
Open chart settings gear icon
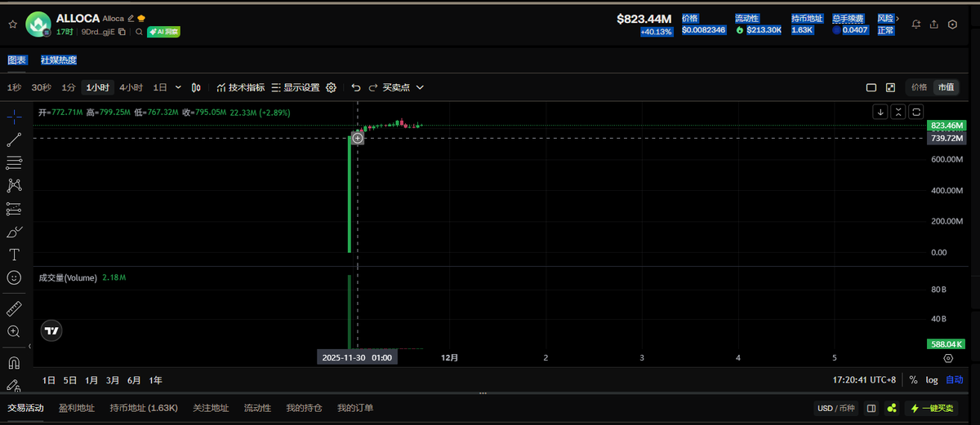pos(331,87)
